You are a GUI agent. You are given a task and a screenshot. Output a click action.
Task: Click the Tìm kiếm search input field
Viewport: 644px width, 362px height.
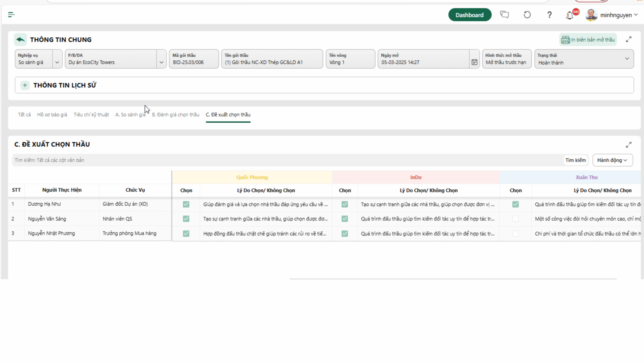tap(287, 160)
